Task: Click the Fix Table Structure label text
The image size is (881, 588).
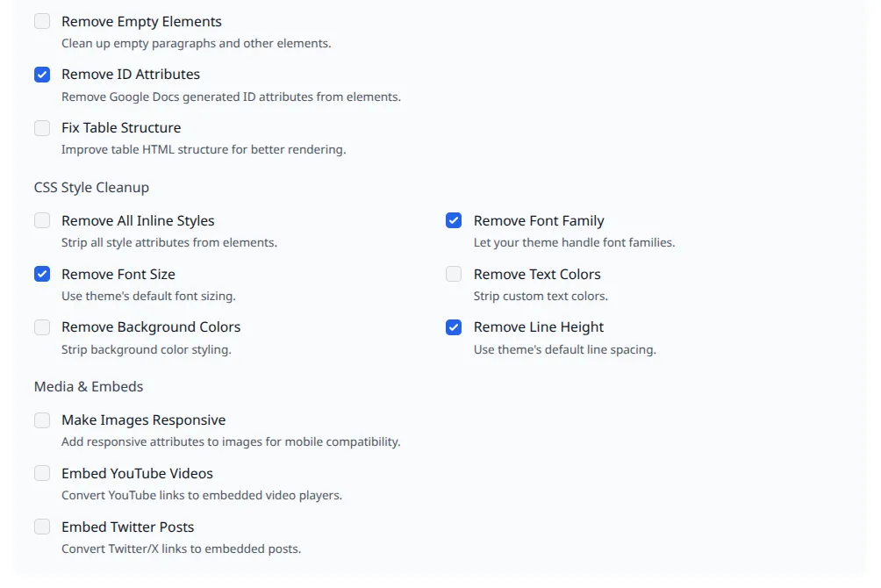Action: (120, 128)
